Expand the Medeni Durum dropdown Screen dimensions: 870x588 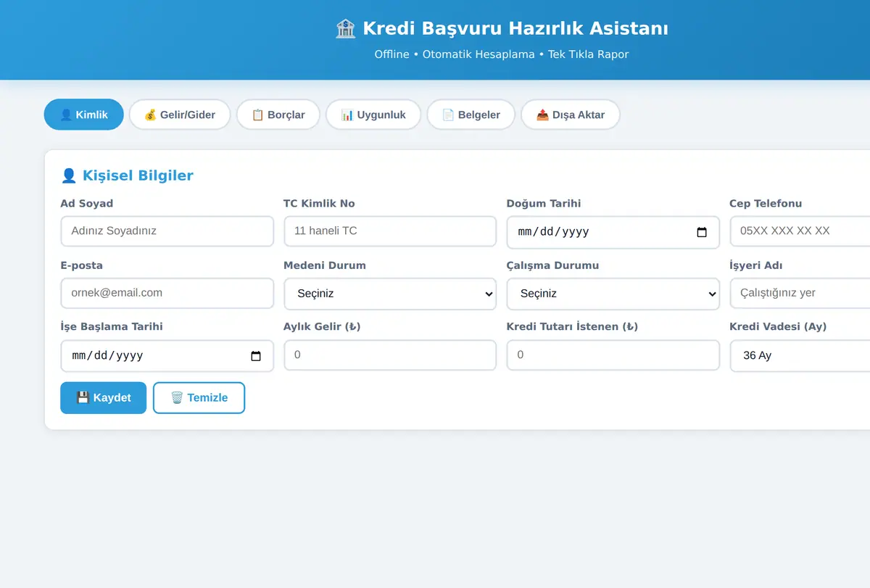coord(390,294)
